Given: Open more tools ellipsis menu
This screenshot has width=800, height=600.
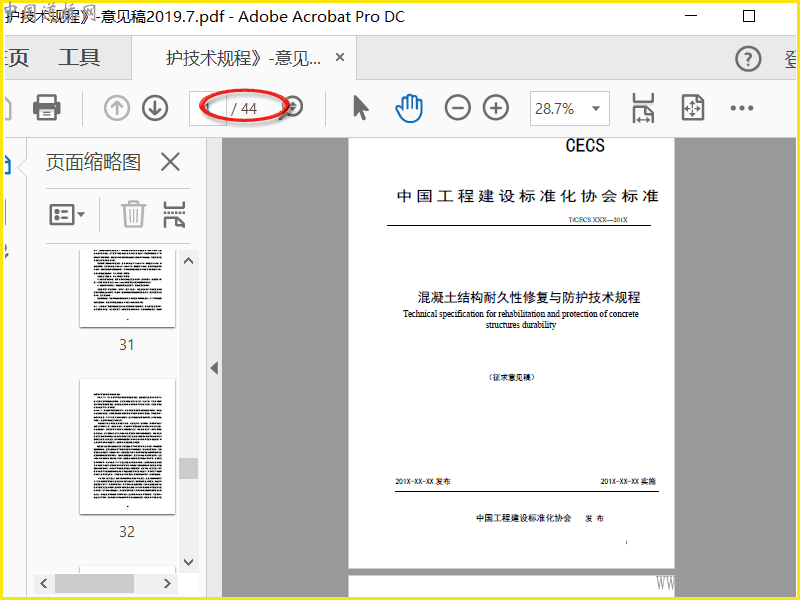Looking at the screenshot, I should 741,108.
